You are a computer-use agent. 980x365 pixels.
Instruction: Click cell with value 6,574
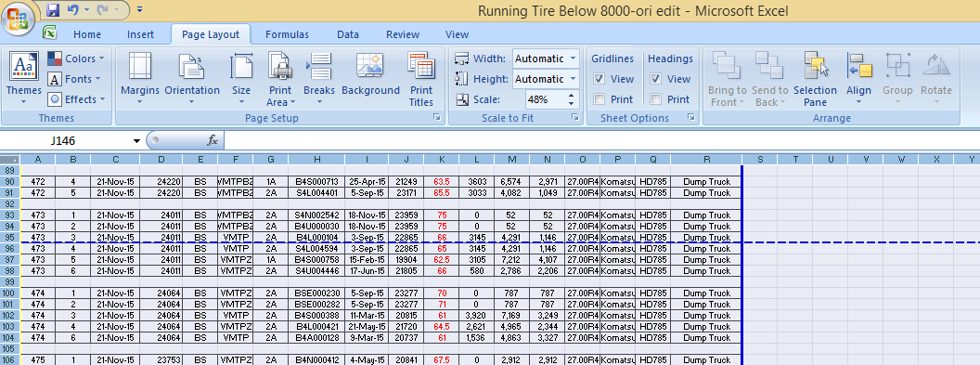[x=512, y=182]
